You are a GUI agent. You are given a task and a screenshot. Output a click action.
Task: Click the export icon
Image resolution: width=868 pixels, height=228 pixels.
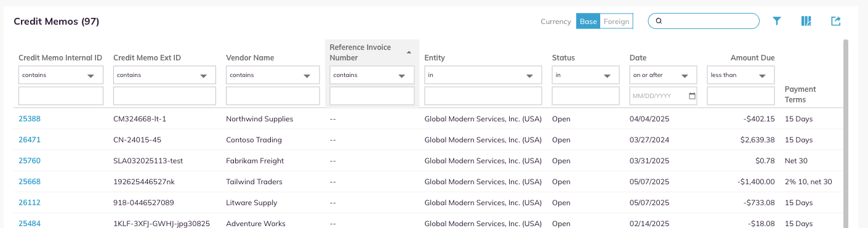[x=835, y=21]
